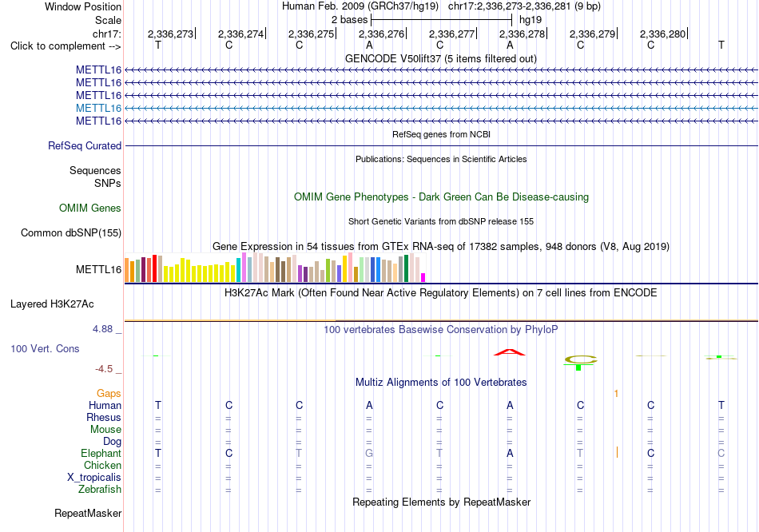Click the Chicken species label
The image size is (759, 532).
pos(102,465)
